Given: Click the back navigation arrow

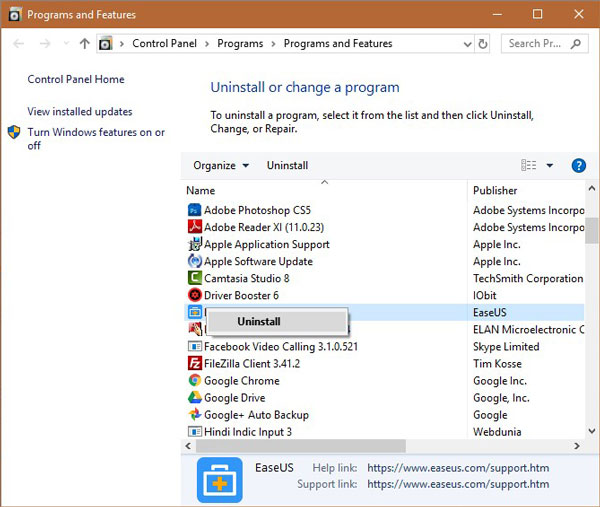Looking at the screenshot, I should 19,44.
